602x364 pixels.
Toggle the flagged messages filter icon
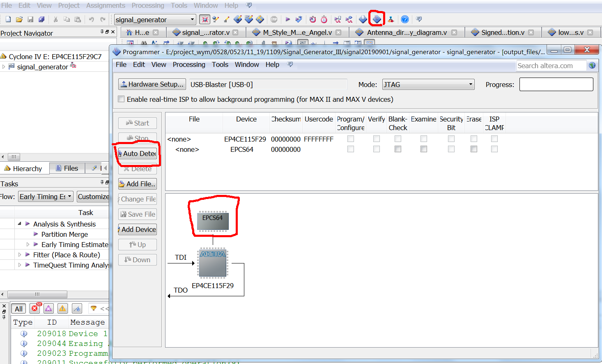77,308
